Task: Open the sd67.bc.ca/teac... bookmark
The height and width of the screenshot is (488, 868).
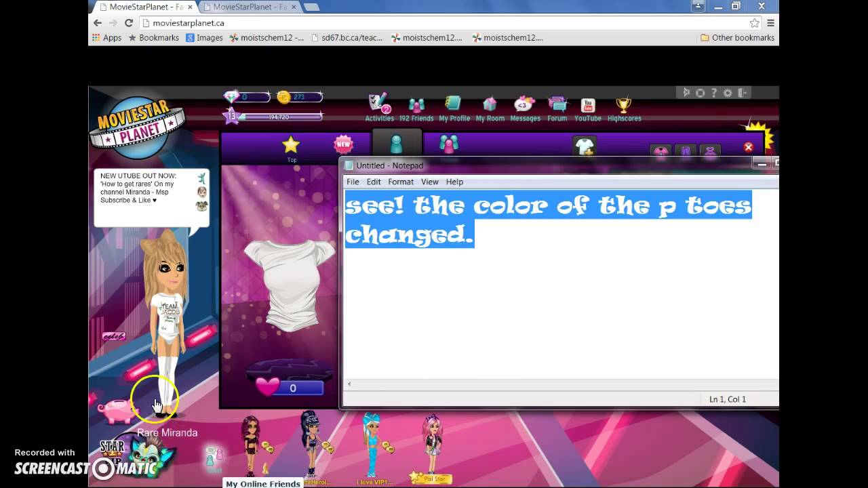Action: (347, 38)
